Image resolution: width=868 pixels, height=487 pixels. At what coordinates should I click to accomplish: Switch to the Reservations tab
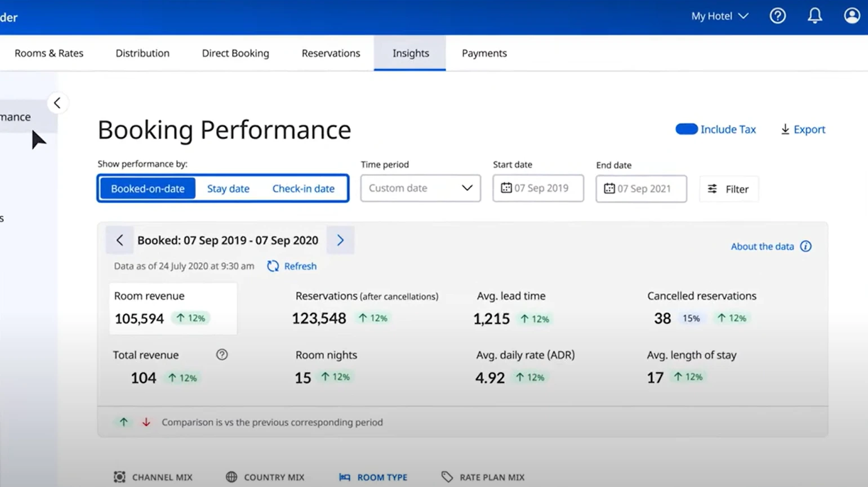[331, 53]
